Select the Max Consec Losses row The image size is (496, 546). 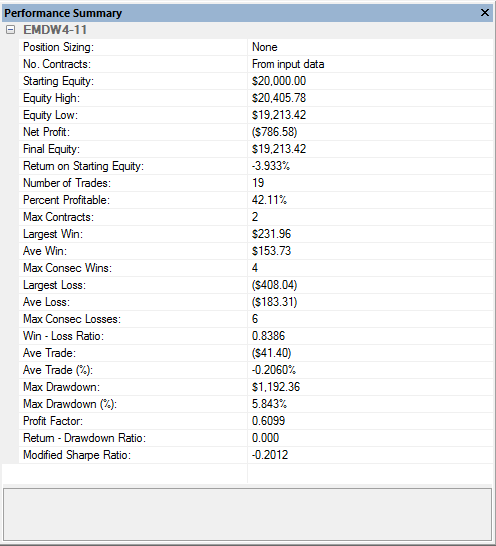256,319
